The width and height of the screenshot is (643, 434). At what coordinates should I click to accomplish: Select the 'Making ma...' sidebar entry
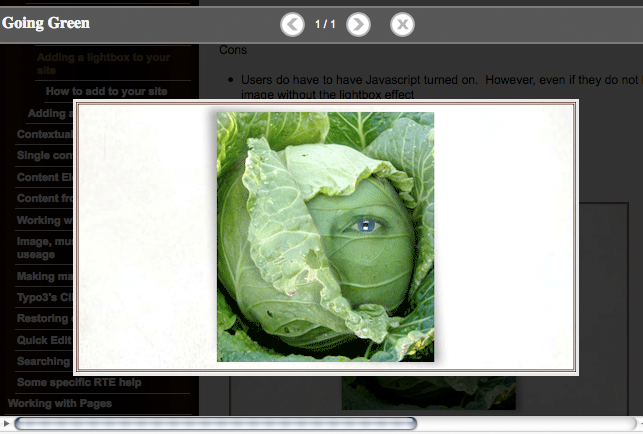43,277
